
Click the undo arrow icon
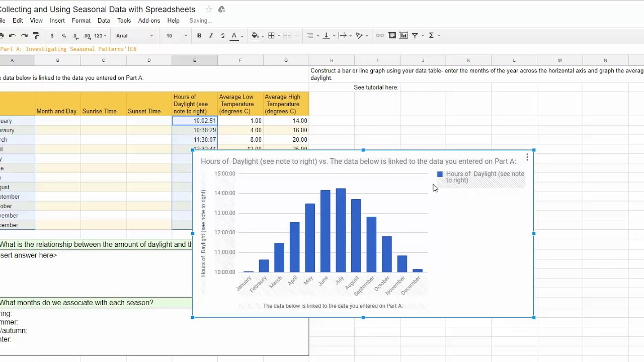[x=12, y=36]
